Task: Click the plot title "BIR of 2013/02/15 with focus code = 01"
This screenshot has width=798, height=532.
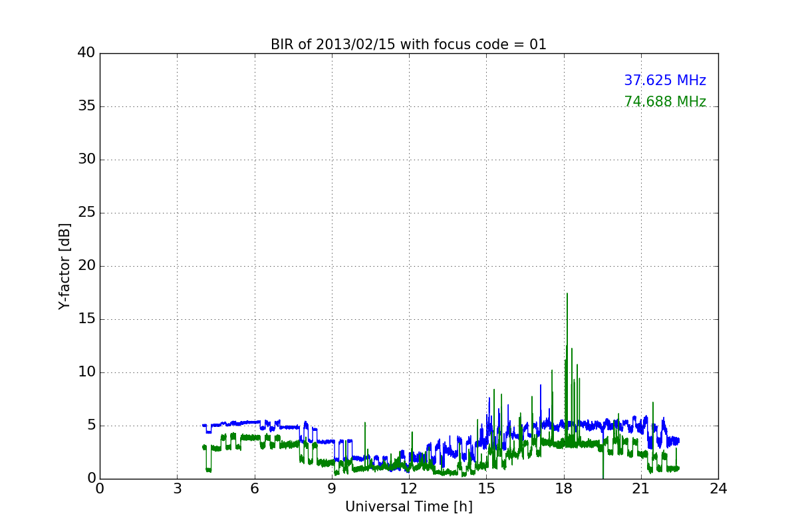Action: coord(408,45)
